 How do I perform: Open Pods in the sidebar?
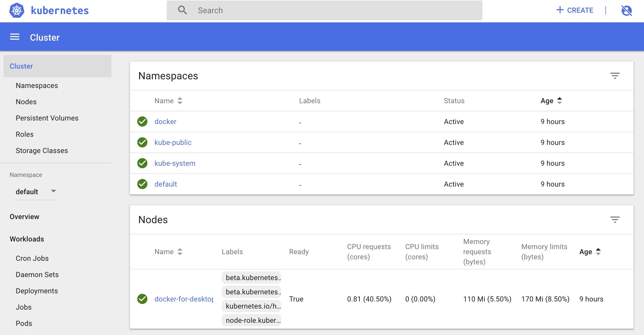[x=24, y=323]
